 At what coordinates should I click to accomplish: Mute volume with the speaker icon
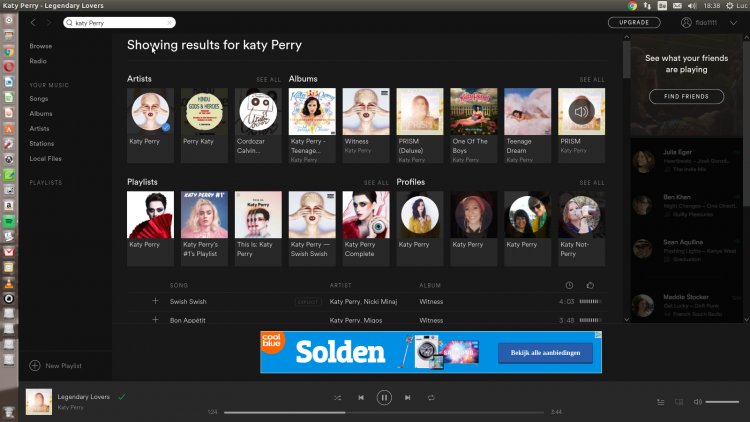[x=697, y=402]
